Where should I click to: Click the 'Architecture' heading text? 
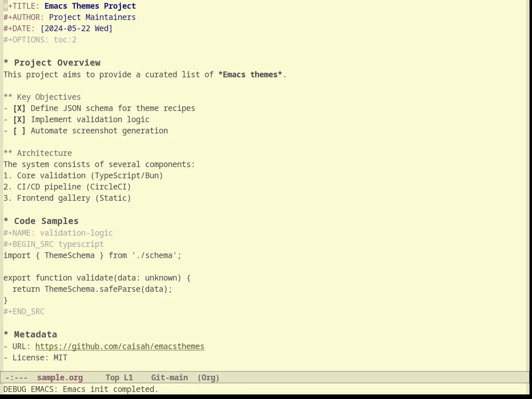(44, 153)
